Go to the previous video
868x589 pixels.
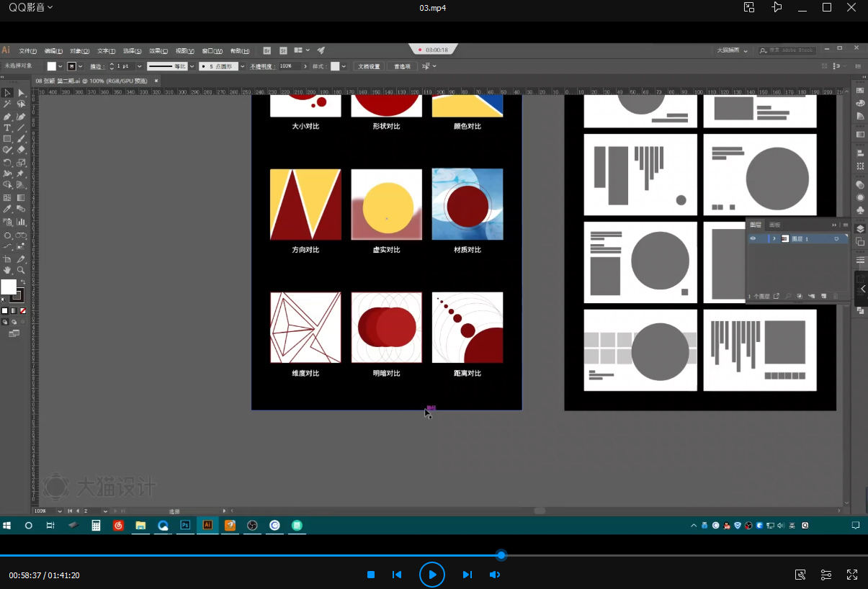tap(397, 575)
